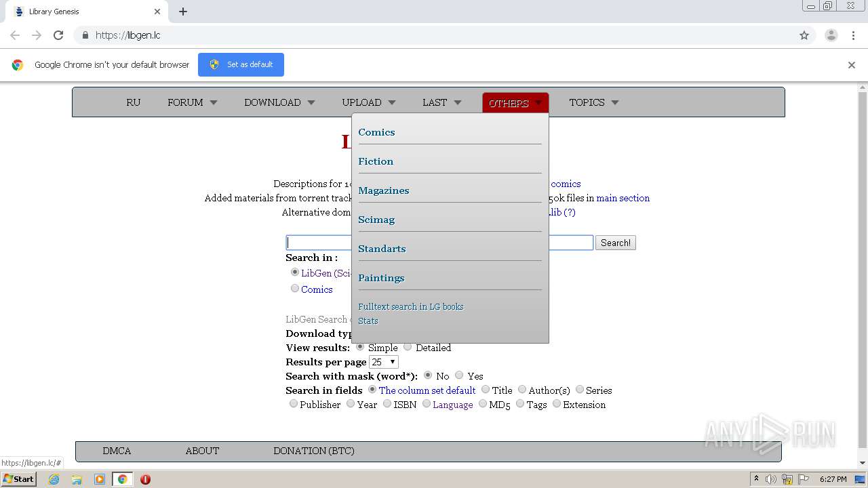Open the RU language link

click(133, 102)
